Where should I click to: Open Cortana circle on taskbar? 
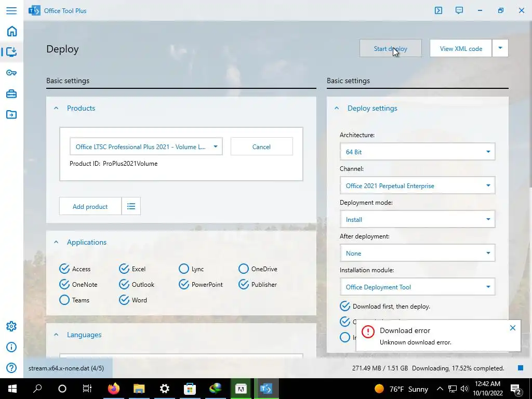[x=62, y=389]
